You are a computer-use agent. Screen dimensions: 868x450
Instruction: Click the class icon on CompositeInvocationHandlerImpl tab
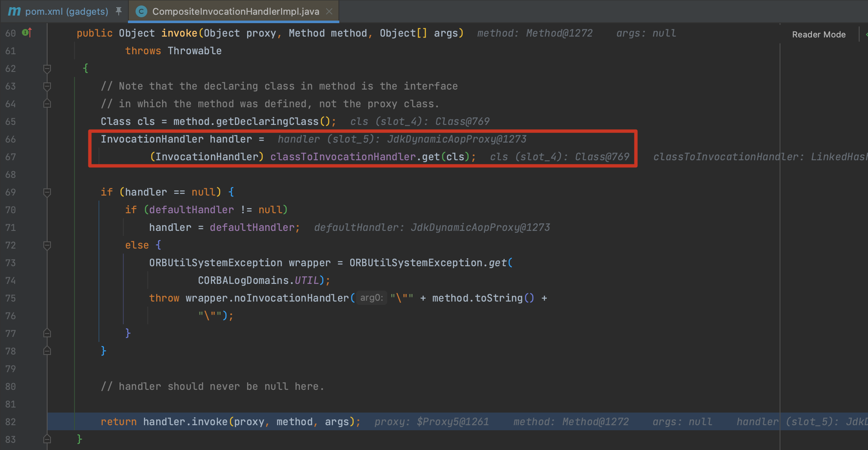tap(141, 11)
